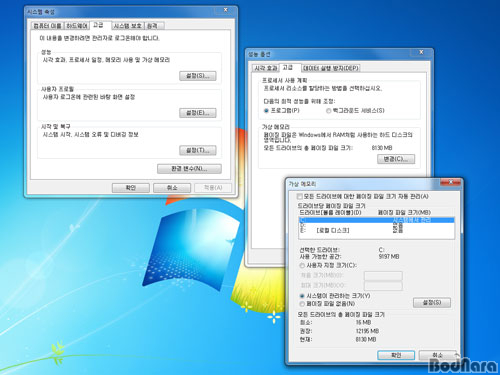Click the 8130 MB value in 가상 메모리 dialog
The image size is (500, 375).
[366, 339]
